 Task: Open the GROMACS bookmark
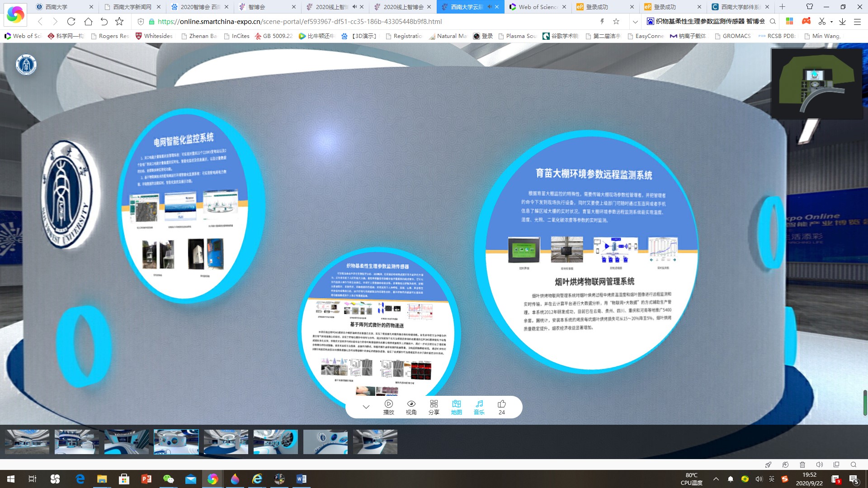(732, 36)
